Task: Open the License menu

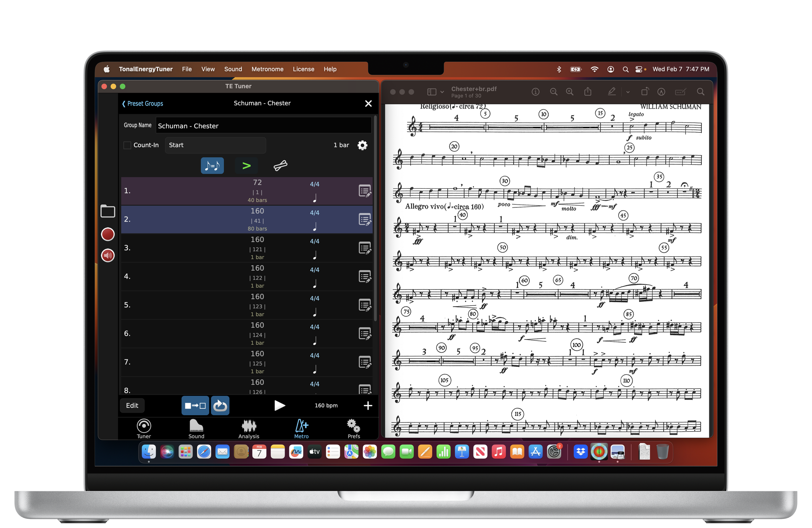Action: pos(303,69)
